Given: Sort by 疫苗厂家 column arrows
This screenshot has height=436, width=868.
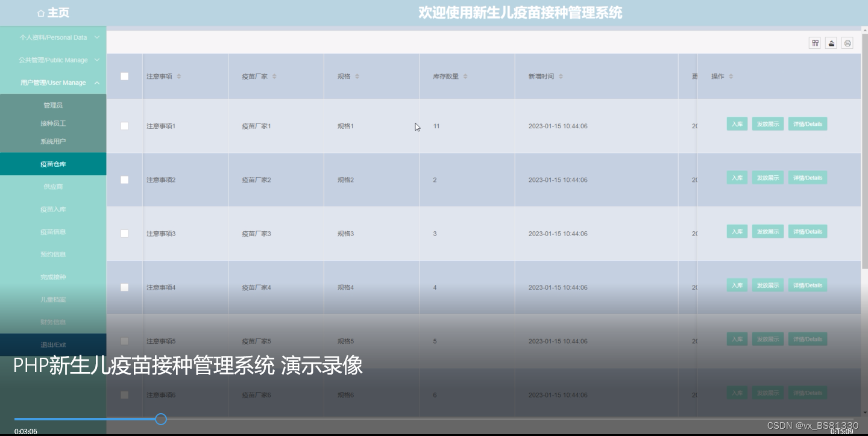Looking at the screenshot, I should coord(274,76).
